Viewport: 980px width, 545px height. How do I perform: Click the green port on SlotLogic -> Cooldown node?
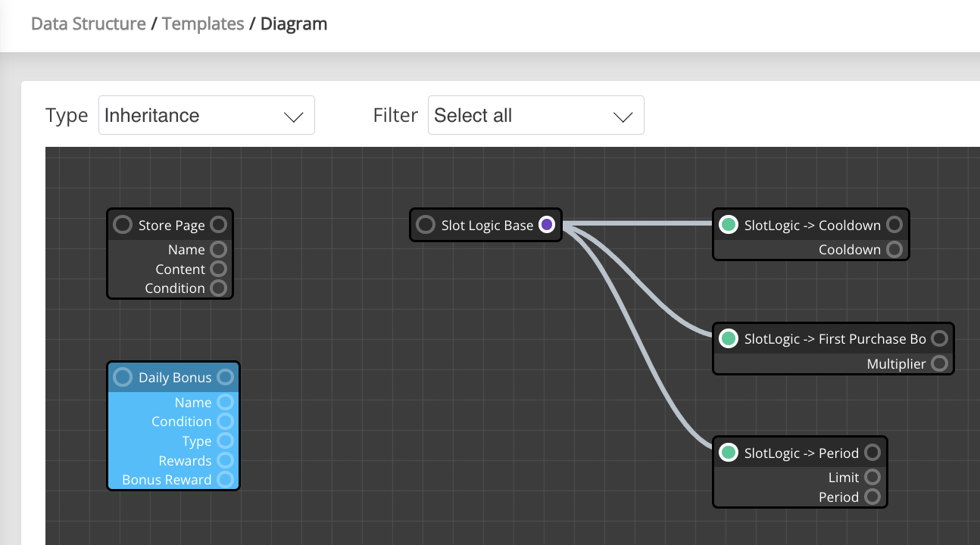[x=728, y=224]
